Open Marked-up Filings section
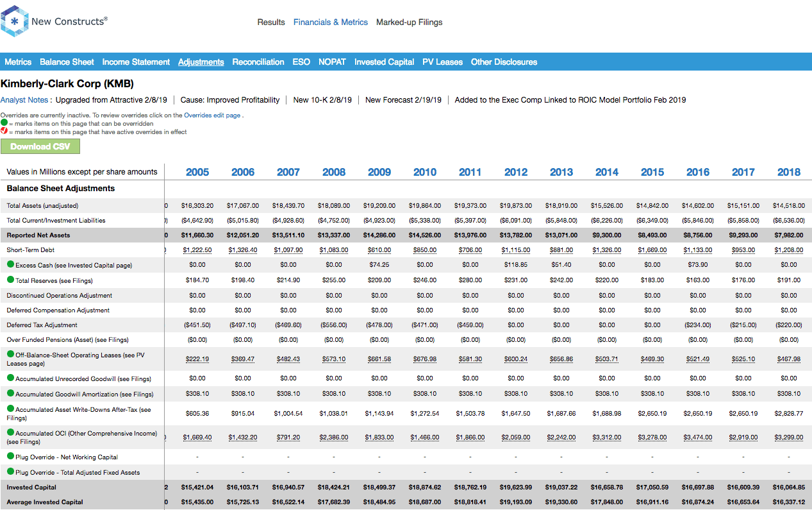Screen dimensions: 812x510 coord(410,22)
